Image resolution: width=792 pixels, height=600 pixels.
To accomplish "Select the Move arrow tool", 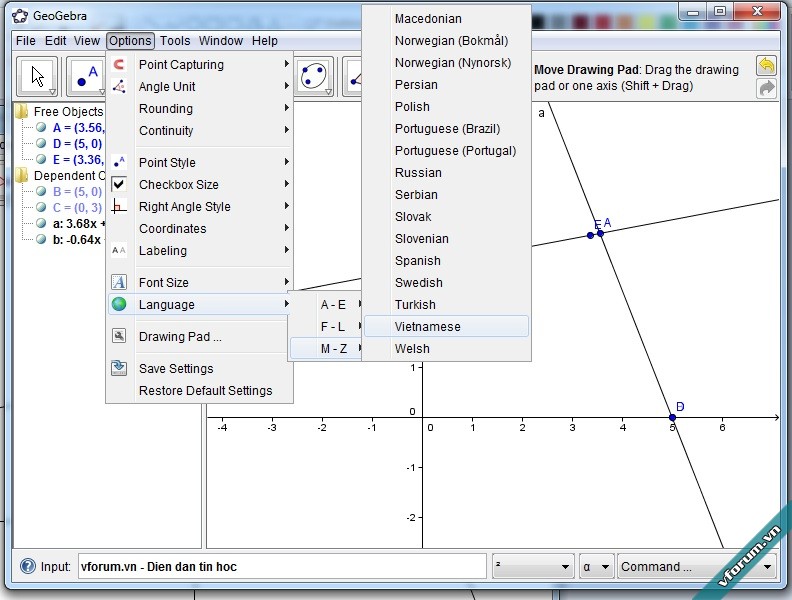I will click(x=38, y=77).
